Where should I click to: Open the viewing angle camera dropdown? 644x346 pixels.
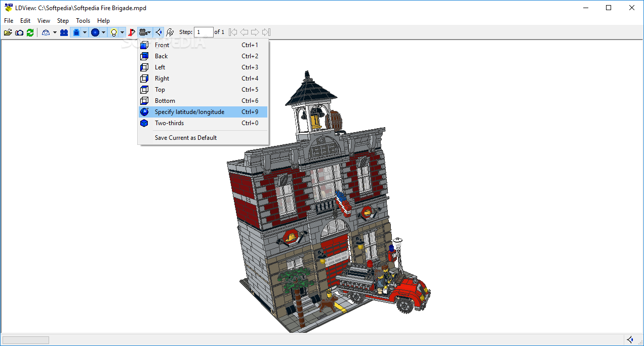tap(145, 32)
